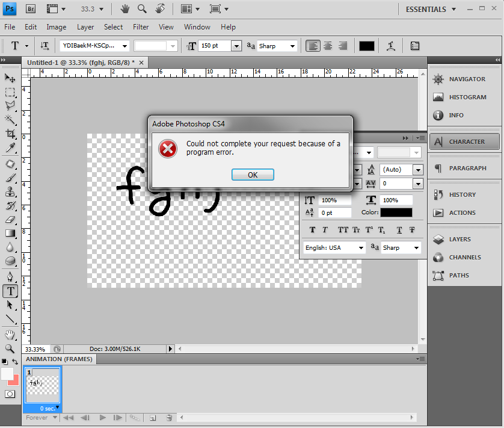Open the Filter menu

pos(141,27)
